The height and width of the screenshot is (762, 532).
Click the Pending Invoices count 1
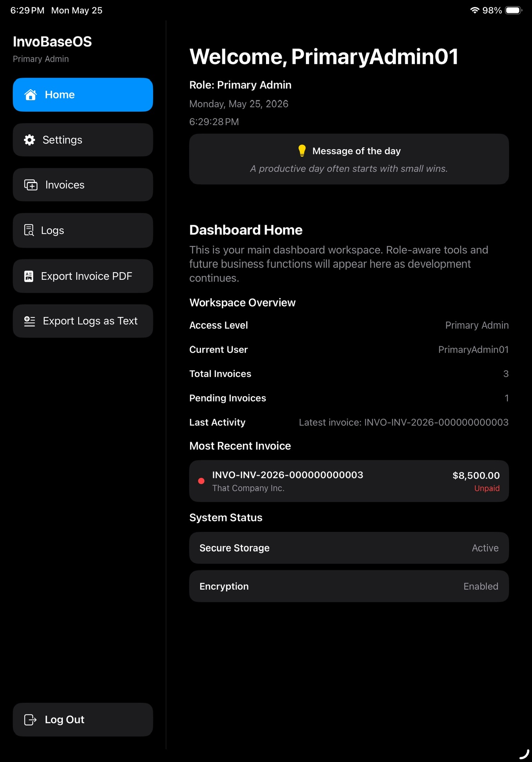pyautogui.click(x=507, y=398)
